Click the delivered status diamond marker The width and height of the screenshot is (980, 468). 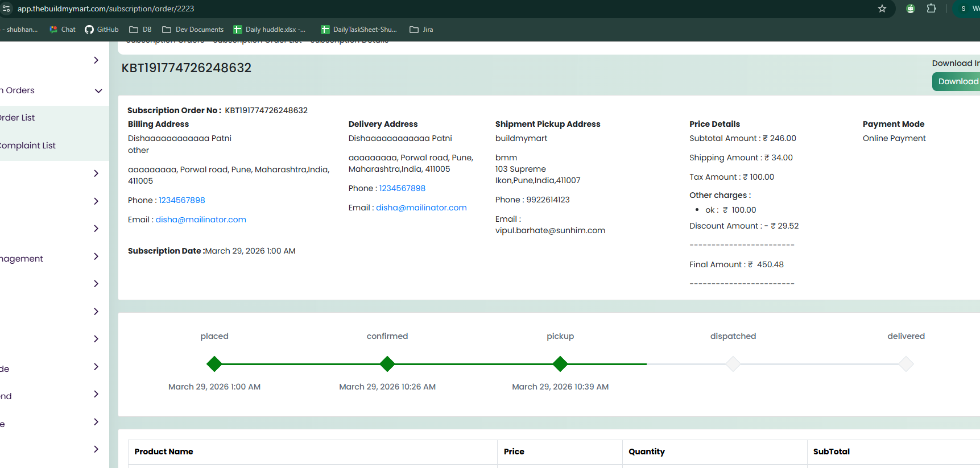906,364
